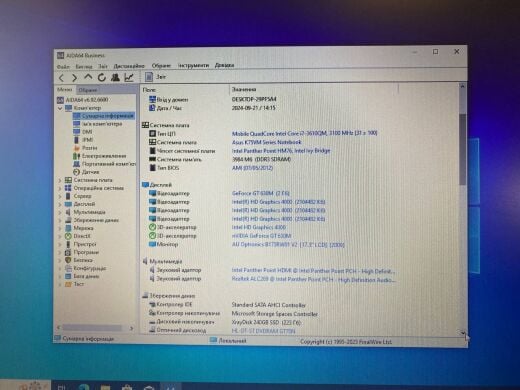The image size is (520, 390).
Task: Open the Звіт menu in menu bar
Action: click(103, 66)
